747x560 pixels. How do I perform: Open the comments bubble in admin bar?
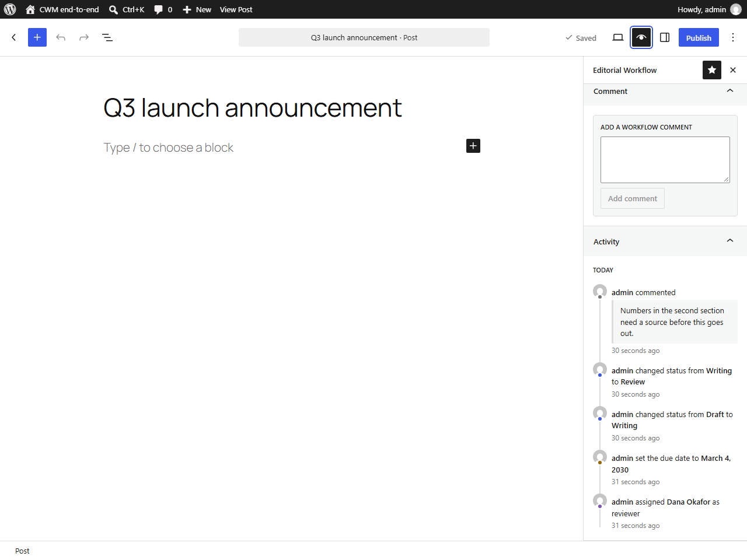coord(163,9)
